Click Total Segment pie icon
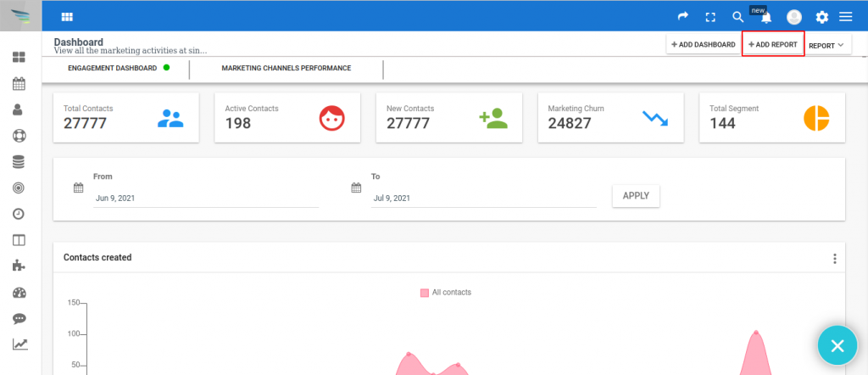Image resolution: width=868 pixels, height=375 pixels. 816,118
